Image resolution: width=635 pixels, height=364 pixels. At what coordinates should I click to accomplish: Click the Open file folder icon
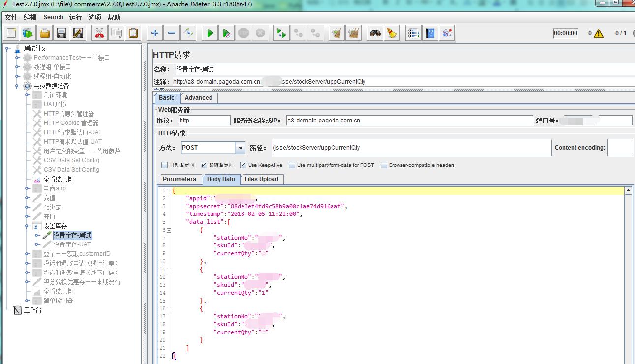[45, 33]
